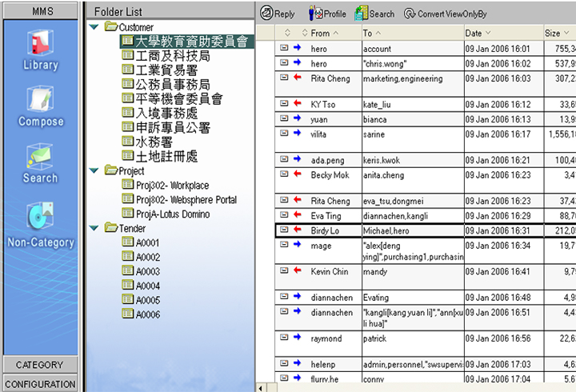Select the 土地註冊處 folder
This screenshot has width=576, height=392.
(160, 156)
